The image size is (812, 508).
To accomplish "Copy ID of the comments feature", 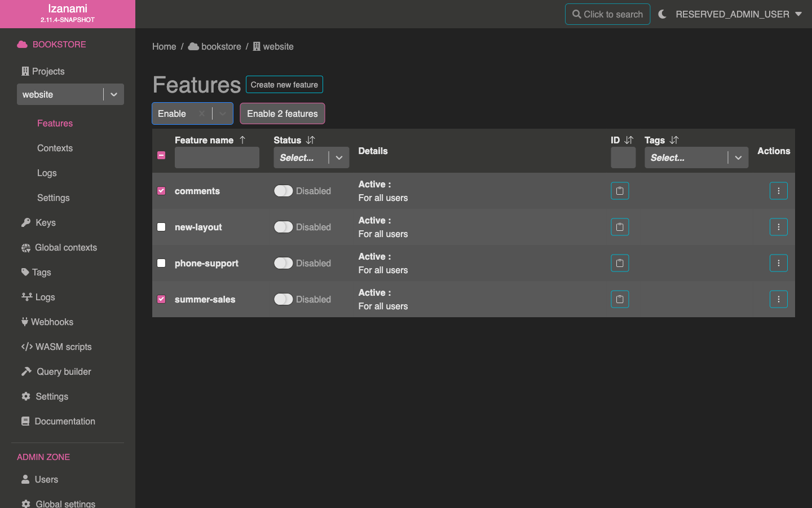I will point(620,191).
